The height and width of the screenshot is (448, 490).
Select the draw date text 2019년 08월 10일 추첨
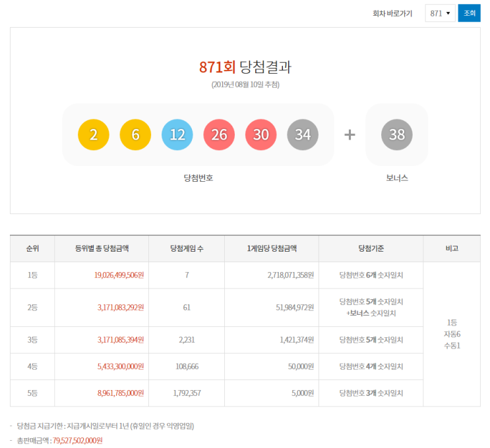coord(245,84)
